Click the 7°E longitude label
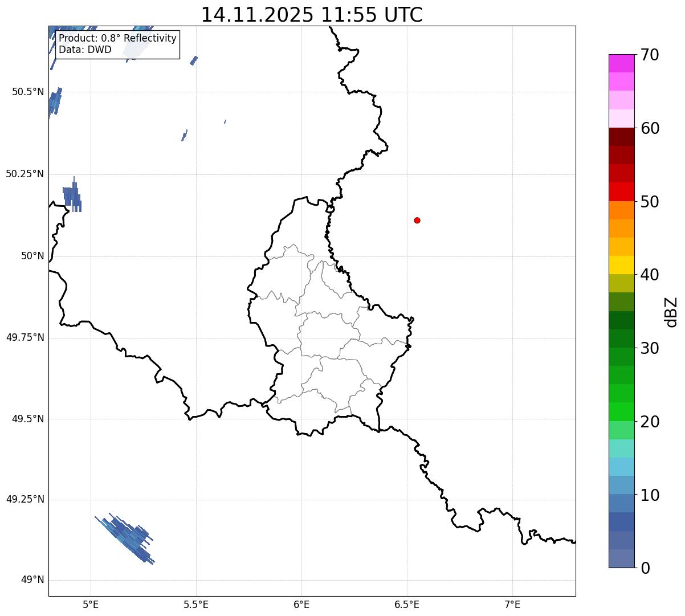 tap(512, 604)
